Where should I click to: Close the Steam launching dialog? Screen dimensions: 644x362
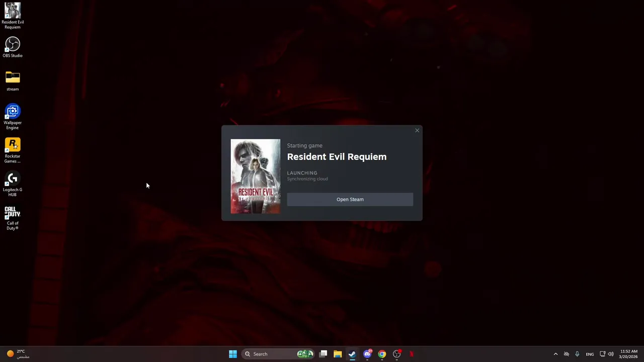coord(417,131)
